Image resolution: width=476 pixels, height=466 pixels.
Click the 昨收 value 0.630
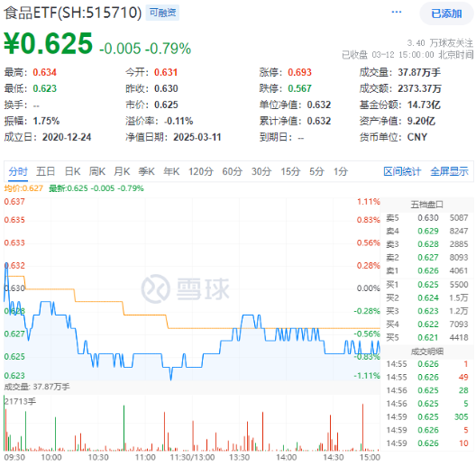[x=166, y=88]
